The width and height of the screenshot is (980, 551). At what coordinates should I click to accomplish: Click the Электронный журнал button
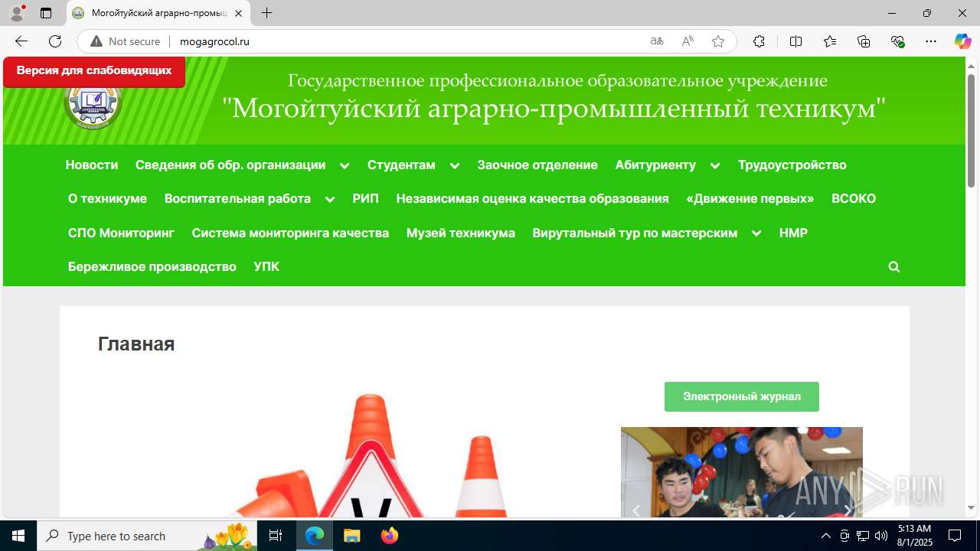click(x=742, y=396)
